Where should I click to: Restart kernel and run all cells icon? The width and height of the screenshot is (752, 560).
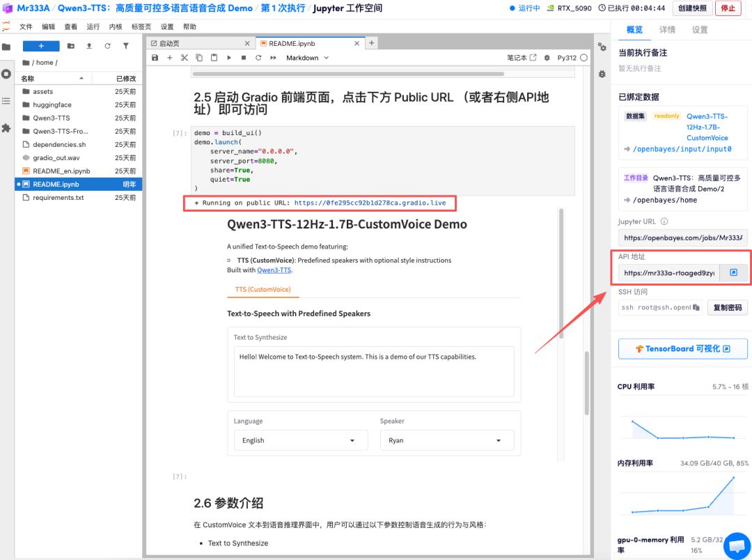[274, 58]
